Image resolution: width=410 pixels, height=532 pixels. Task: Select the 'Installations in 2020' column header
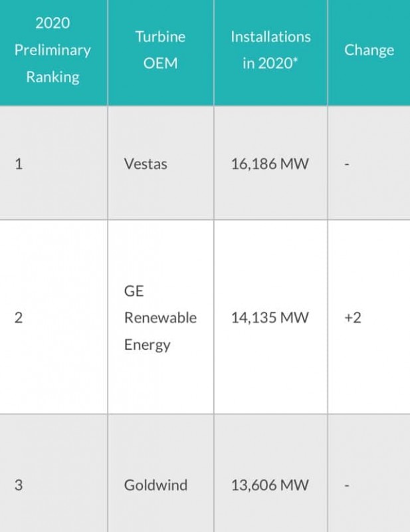pyautogui.click(x=270, y=51)
